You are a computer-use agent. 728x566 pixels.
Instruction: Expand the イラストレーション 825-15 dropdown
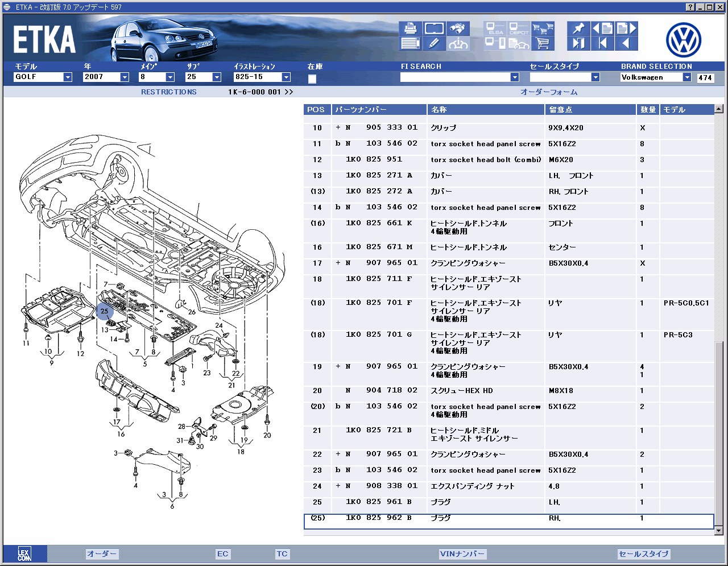286,77
